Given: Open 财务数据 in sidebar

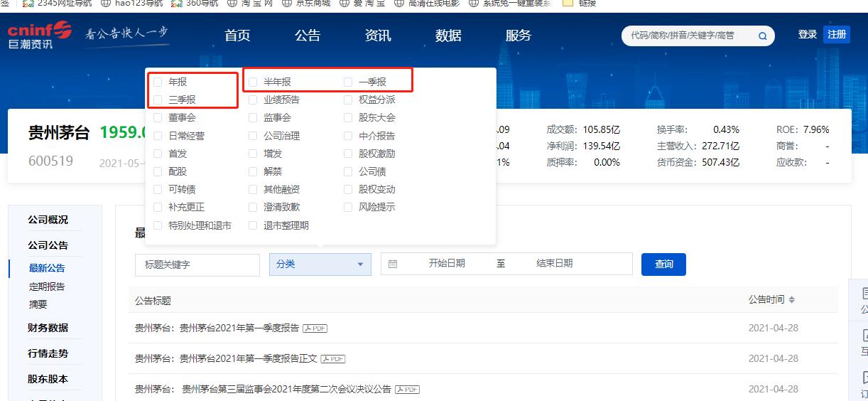Looking at the screenshot, I should (x=48, y=328).
